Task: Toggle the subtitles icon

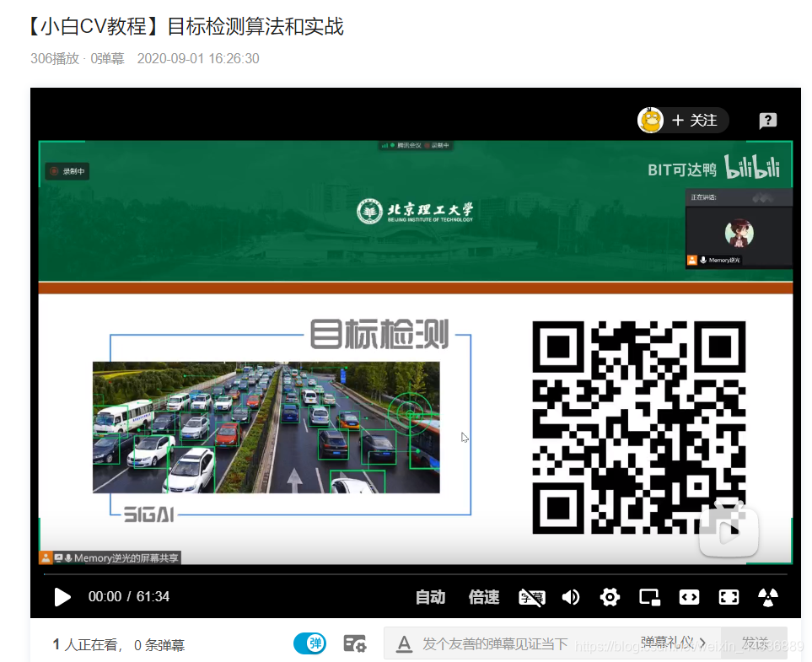Action: pos(532,597)
